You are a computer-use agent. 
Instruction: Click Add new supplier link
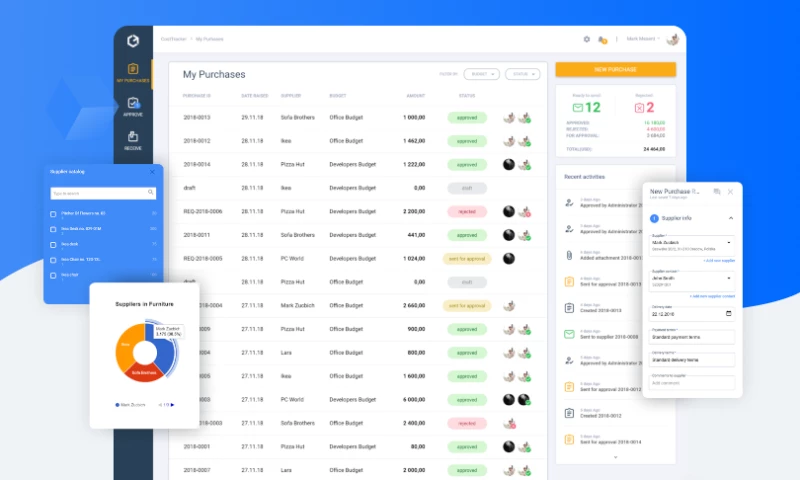(x=719, y=261)
